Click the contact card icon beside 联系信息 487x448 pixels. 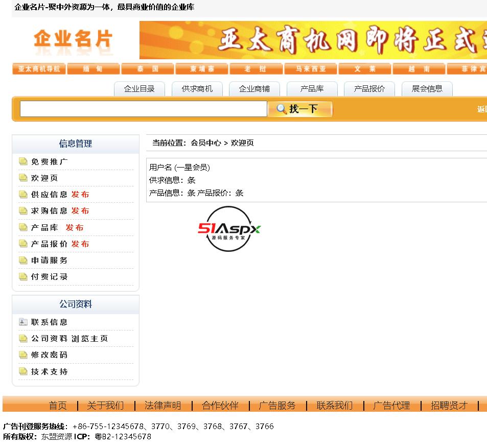click(23, 322)
